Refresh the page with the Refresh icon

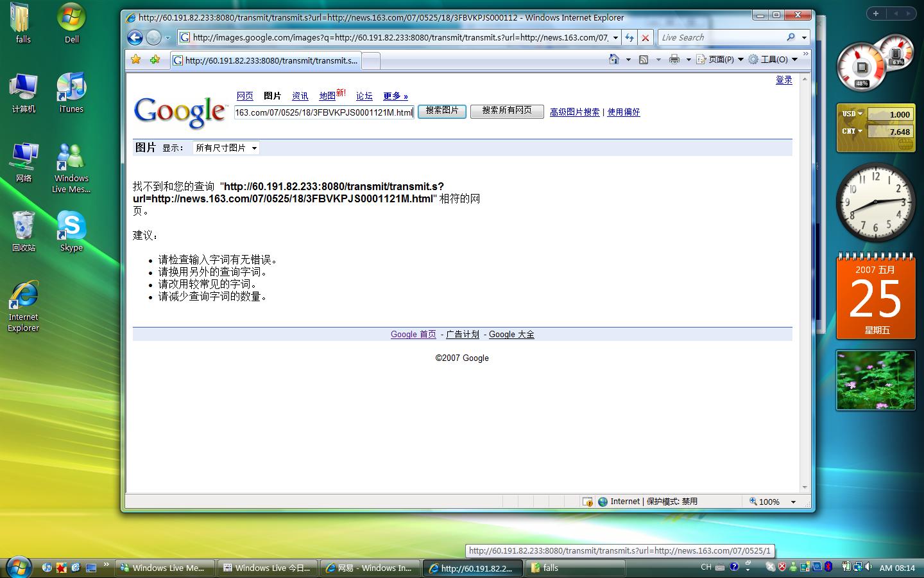coord(629,38)
